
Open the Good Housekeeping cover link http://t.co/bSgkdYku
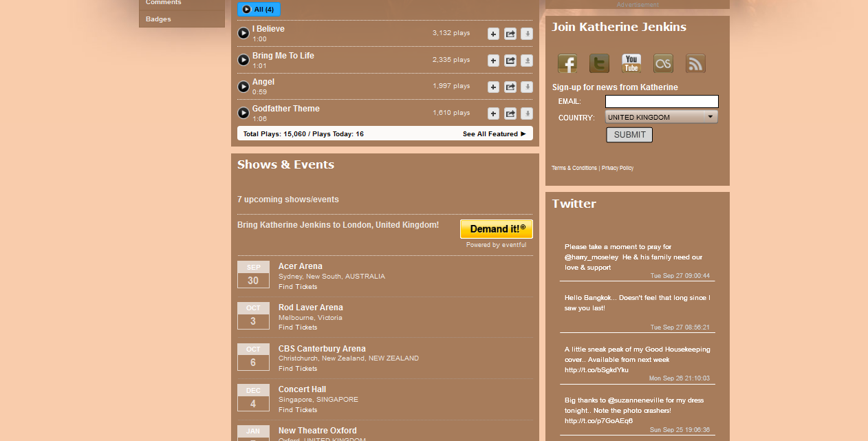pyautogui.click(x=596, y=369)
